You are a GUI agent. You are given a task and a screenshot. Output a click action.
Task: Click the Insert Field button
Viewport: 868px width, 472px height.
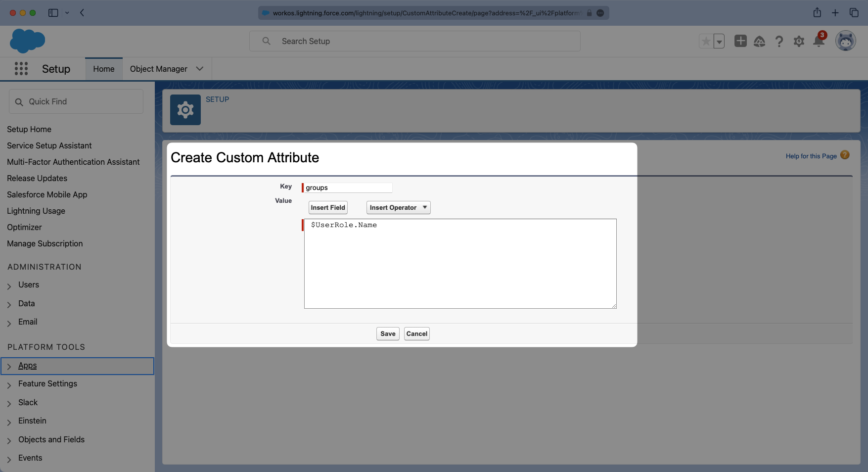327,207
